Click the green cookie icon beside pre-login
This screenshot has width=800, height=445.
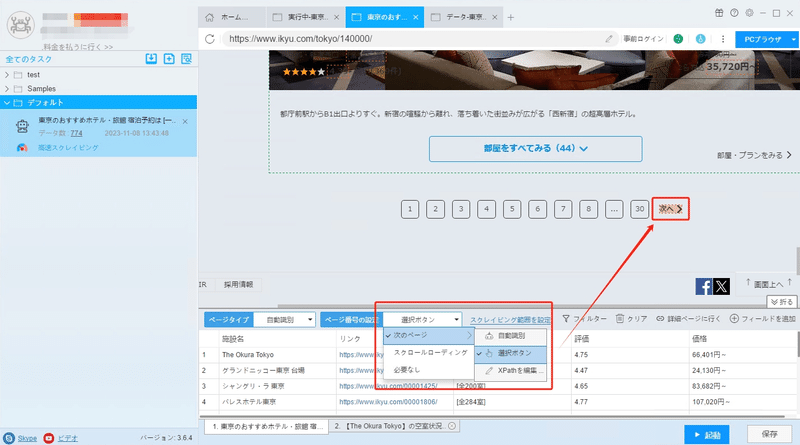(678, 39)
